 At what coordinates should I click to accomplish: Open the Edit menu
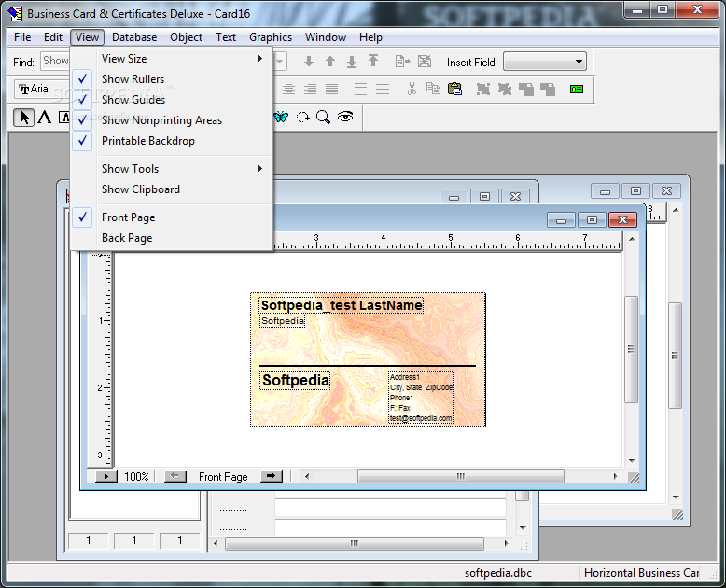[53, 37]
